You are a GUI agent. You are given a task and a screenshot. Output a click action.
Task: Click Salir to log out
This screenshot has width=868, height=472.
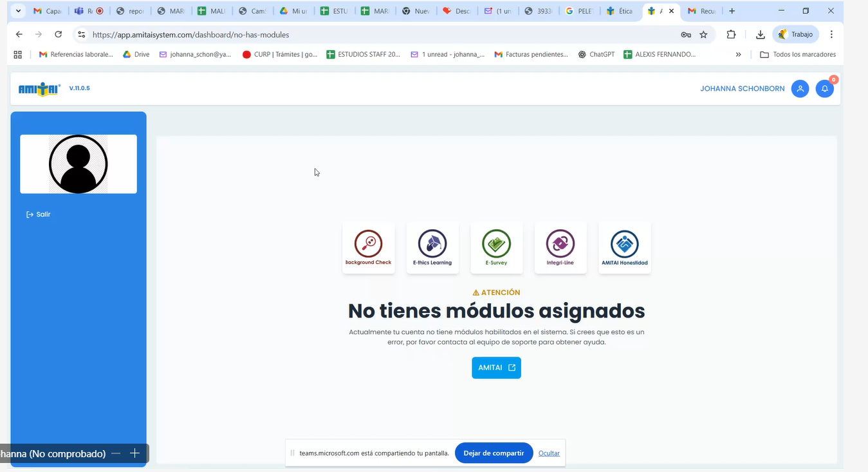tap(39, 214)
